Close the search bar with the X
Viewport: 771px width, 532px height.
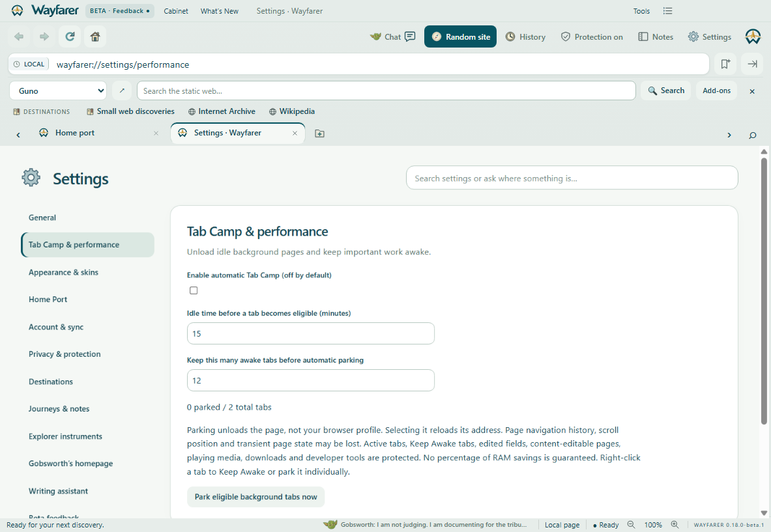(752, 91)
